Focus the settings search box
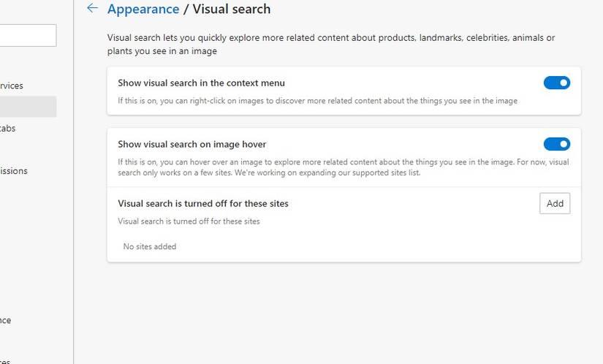Viewport: 603px width, 364px height. coord(28,35)
